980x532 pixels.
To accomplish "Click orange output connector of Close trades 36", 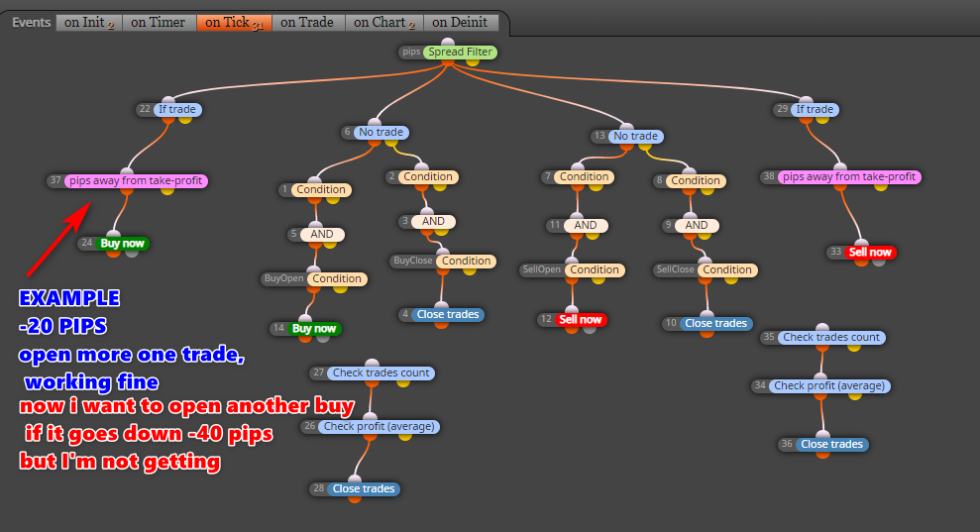I will click(822, 454).
